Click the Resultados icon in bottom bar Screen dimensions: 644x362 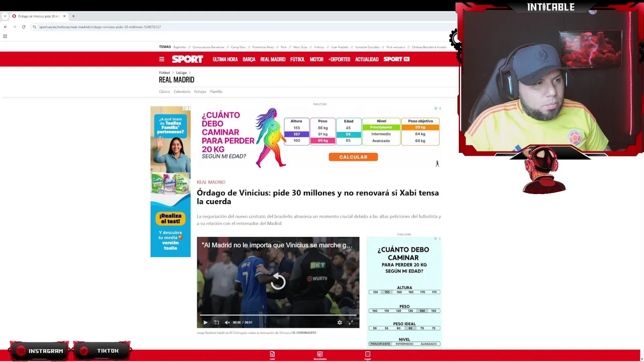coord(320,355)
